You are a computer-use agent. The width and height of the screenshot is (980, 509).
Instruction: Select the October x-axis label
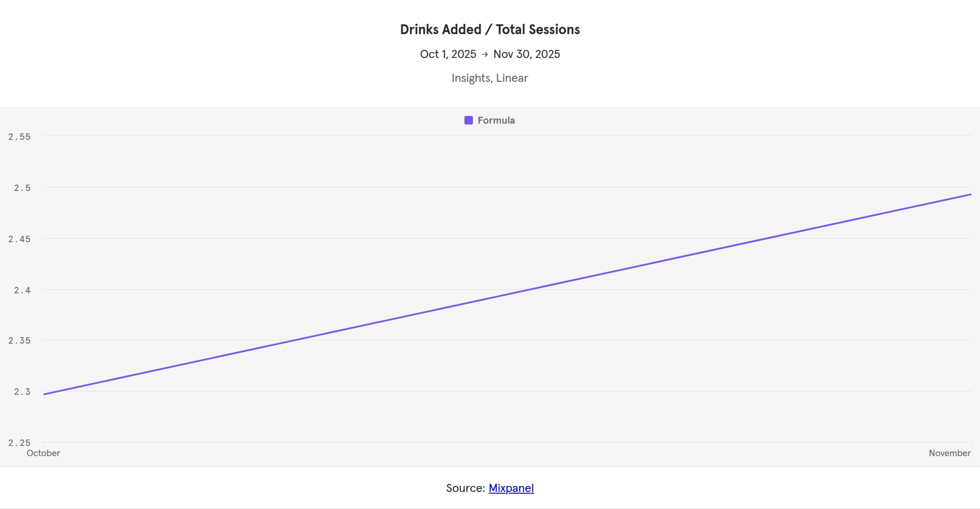pyautogui.click(x=43, y=453)
